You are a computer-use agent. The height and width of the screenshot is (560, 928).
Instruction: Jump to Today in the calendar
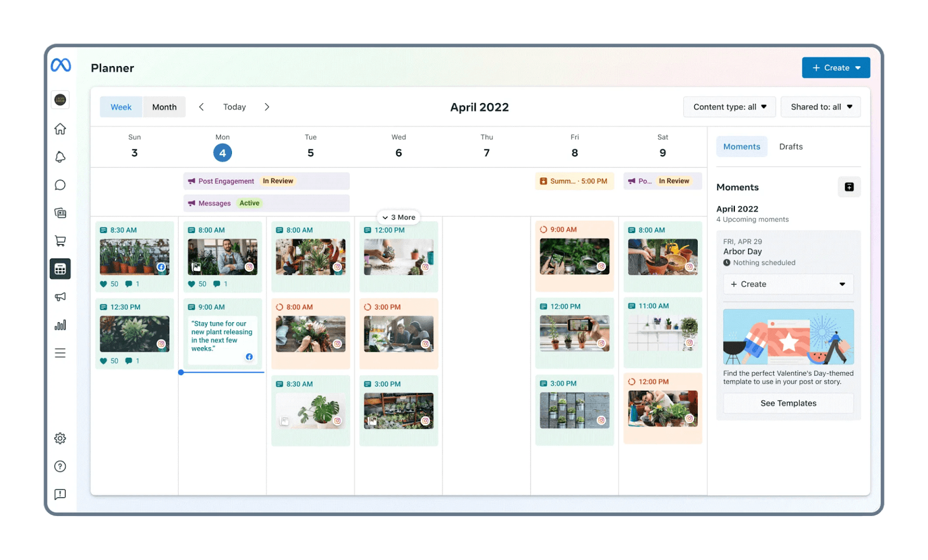[x=234, y=107]
